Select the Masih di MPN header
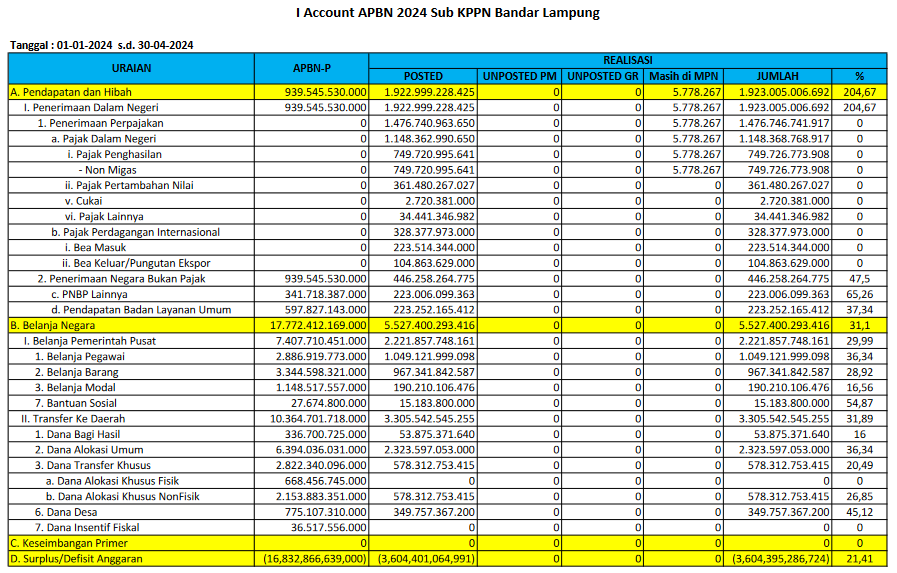 coord(683,76)
